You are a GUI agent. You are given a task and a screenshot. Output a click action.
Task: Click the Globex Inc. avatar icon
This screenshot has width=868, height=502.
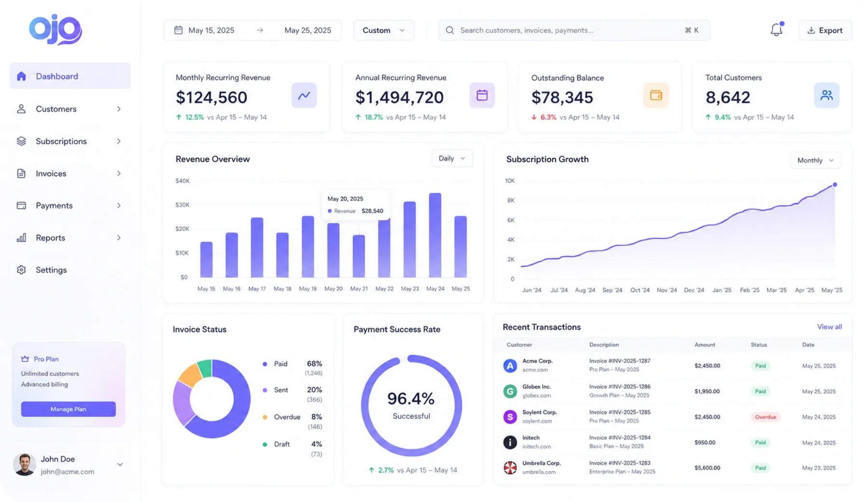[510, 391]
